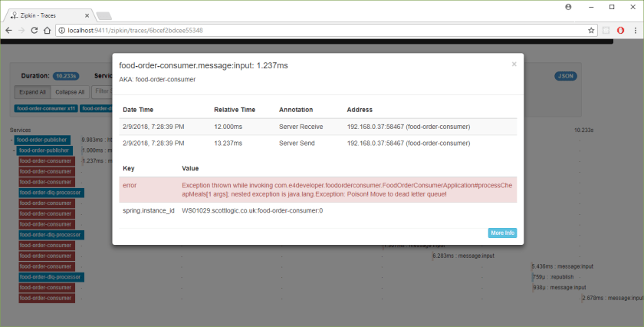Bookmark this page with star icon
This screenshot has height=327, width=644.
click(591, 30)
